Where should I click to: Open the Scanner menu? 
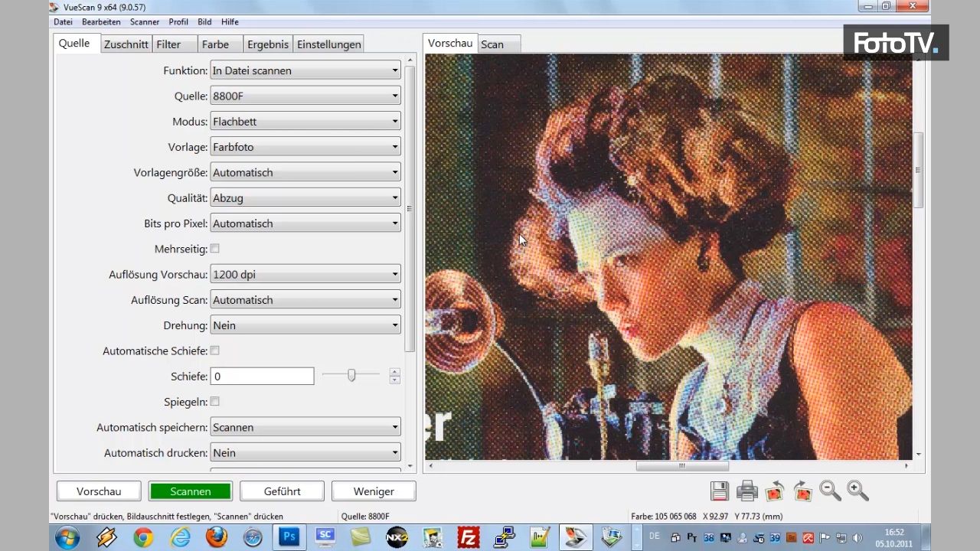(145, 22)
